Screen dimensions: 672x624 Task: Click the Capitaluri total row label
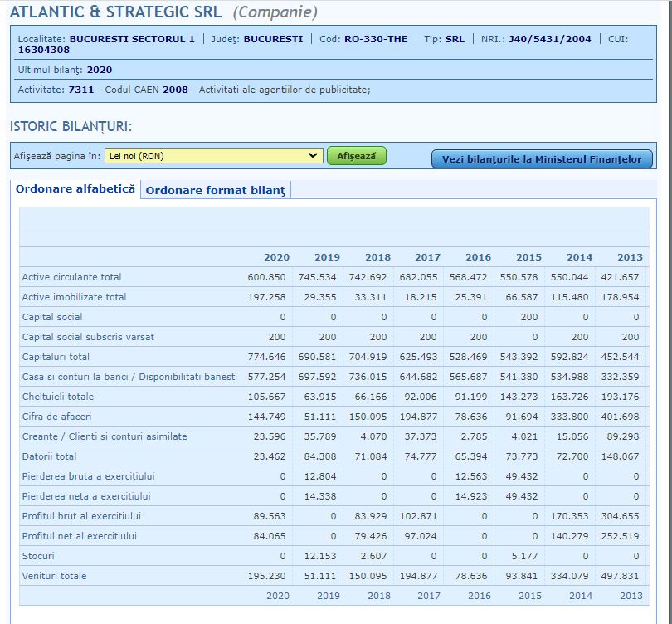tap(56, 357)
